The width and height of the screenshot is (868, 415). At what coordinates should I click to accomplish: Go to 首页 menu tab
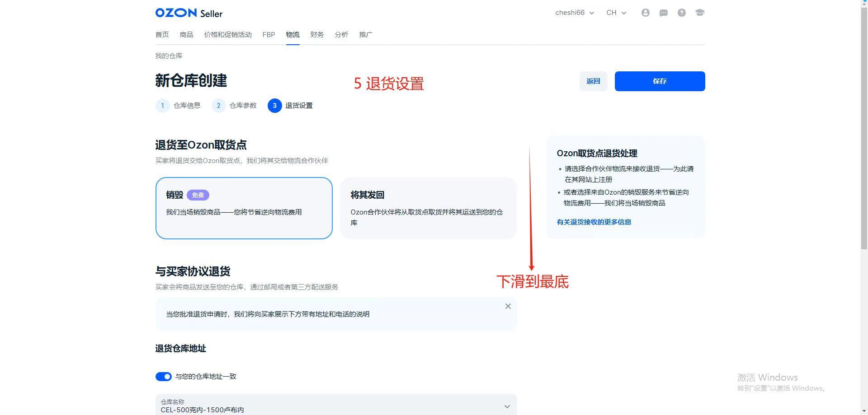[162, 35]
